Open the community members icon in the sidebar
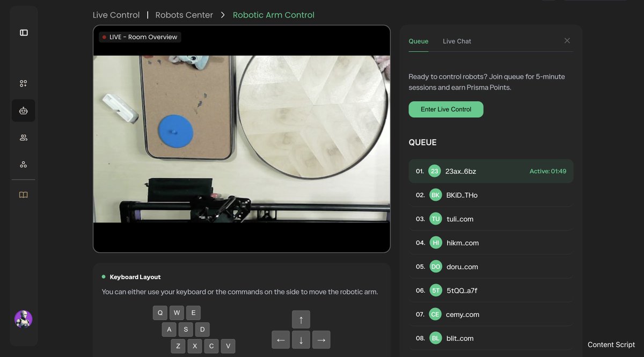Viewport: 644px width, 357px height. tap(23, 137)
